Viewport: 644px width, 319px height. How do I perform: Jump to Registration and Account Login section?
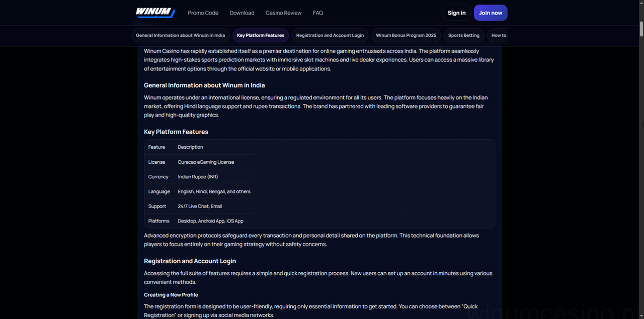(x=330, y=36)
